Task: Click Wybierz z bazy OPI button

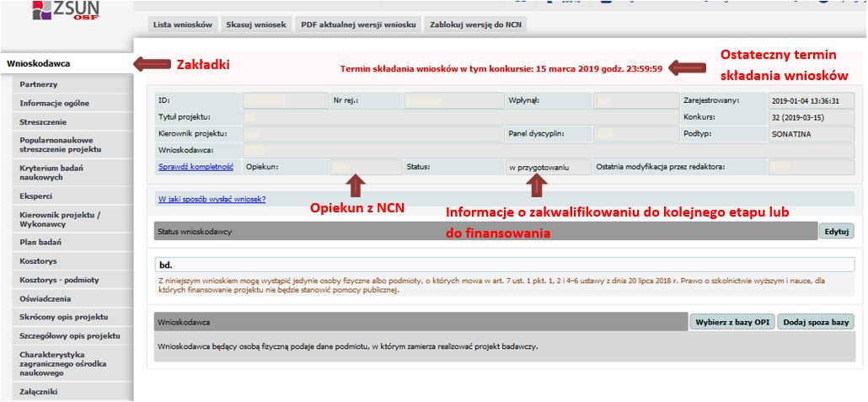Action: coord(732,322)
